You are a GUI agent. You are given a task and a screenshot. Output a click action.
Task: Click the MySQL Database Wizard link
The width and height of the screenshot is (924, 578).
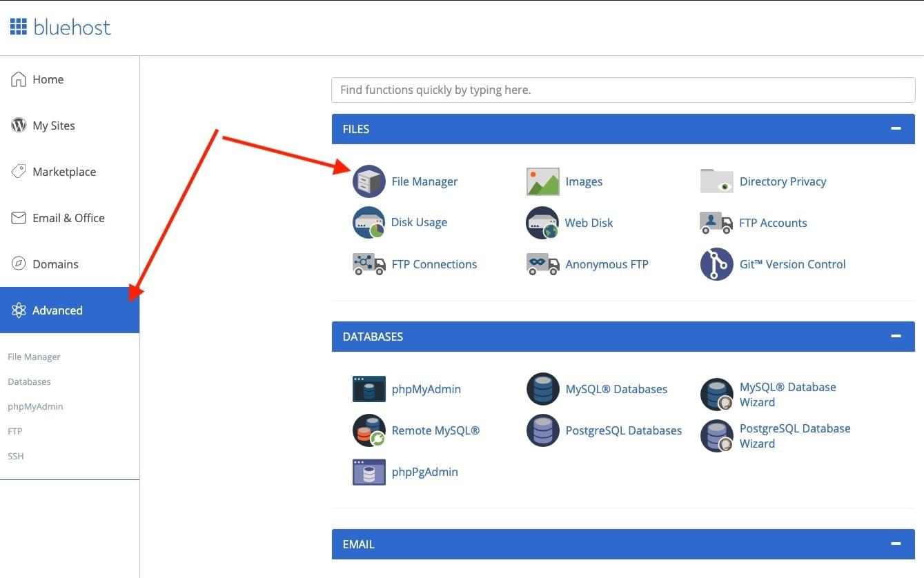coord(787,395)
